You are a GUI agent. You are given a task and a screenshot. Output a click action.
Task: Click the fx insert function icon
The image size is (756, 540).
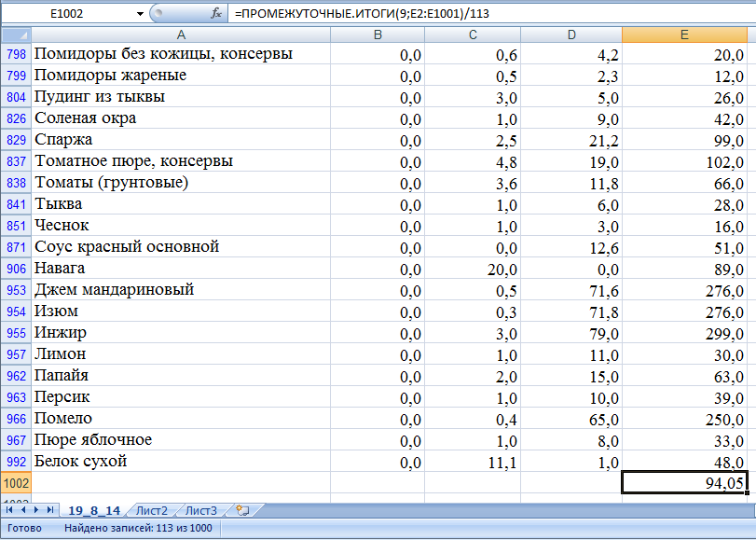click(x=216, y=13)
